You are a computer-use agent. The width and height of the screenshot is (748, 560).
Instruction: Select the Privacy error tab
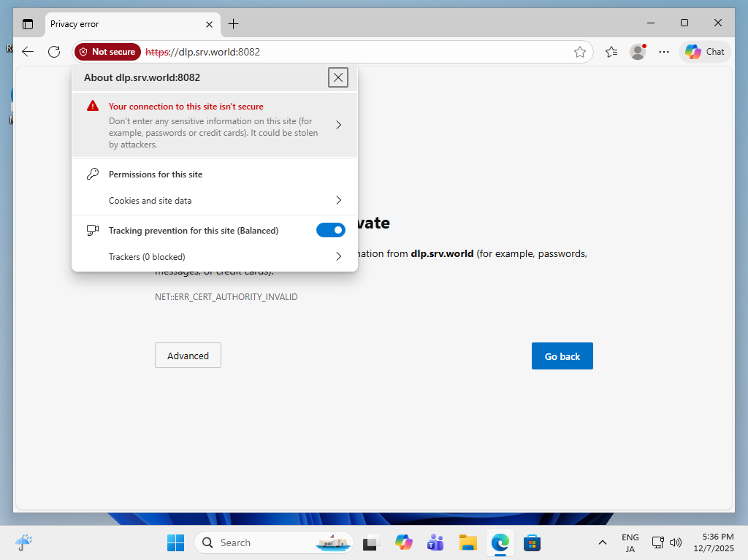133,24
